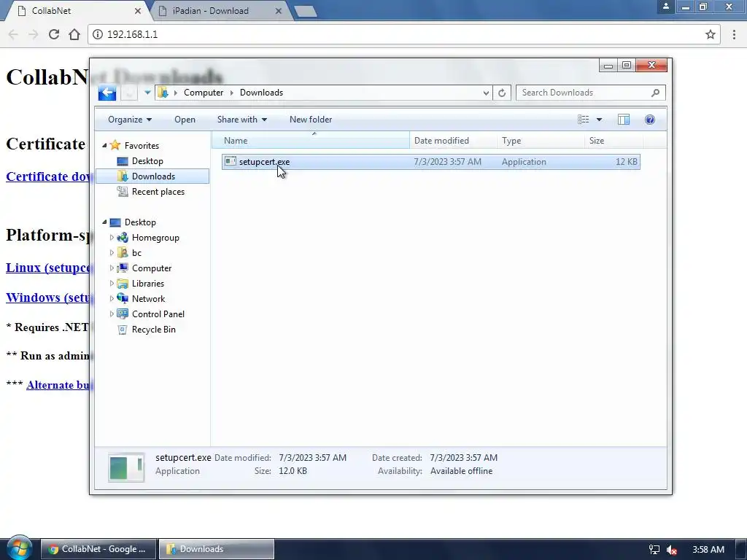Screen dimensions: 747x560
Task: Select Downloads in Favorites
Action: pyautogui.click(x=152, y=176)
